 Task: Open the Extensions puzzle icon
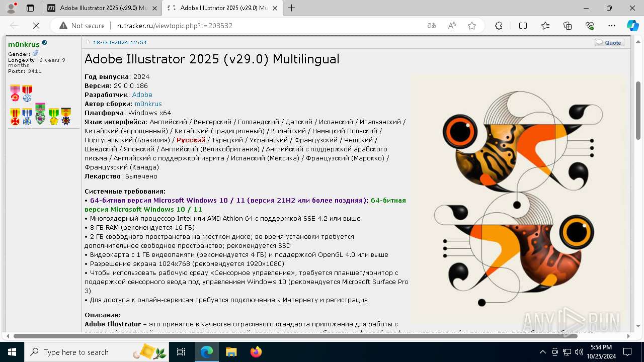499,26
